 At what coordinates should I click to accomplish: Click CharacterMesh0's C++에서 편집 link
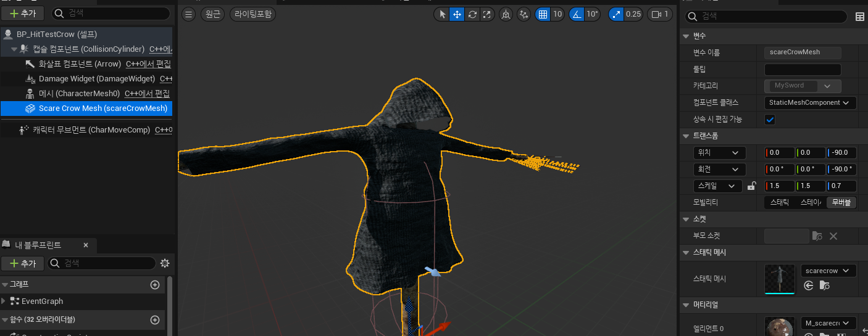point(148,94)
